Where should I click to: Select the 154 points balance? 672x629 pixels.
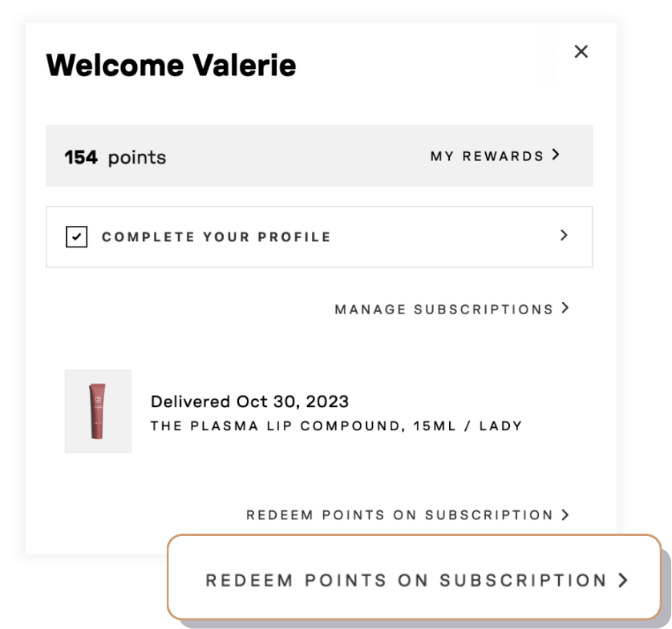(115, 158)
